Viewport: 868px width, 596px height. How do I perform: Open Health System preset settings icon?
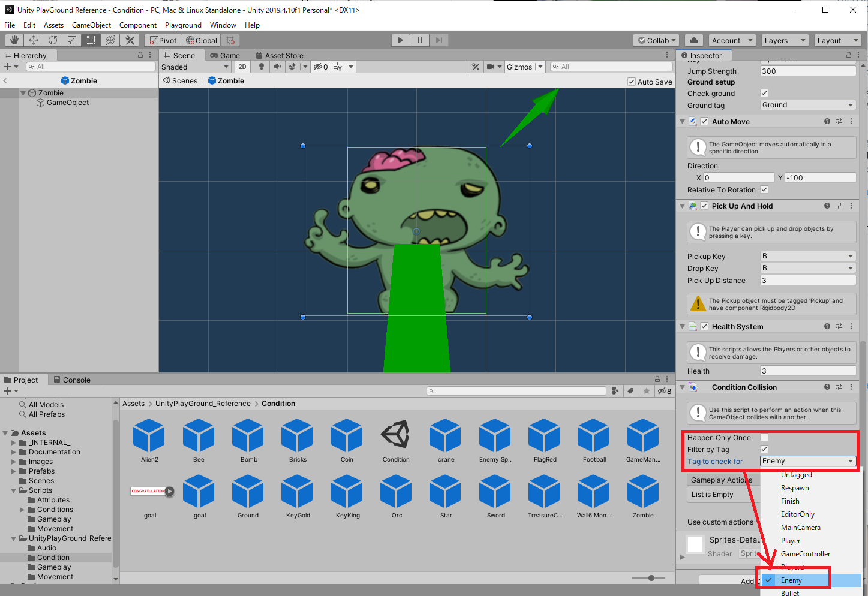pos(839,326)
